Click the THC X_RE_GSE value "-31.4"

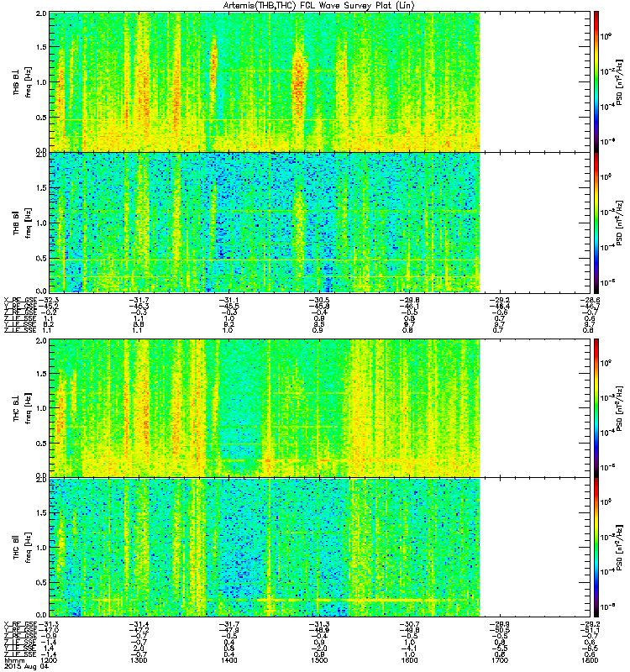pyautogui.click(x=139, y=624)
